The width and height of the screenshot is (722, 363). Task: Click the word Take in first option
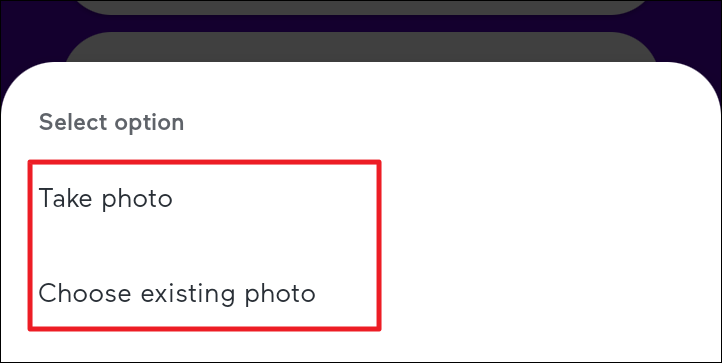coord(67,198)
